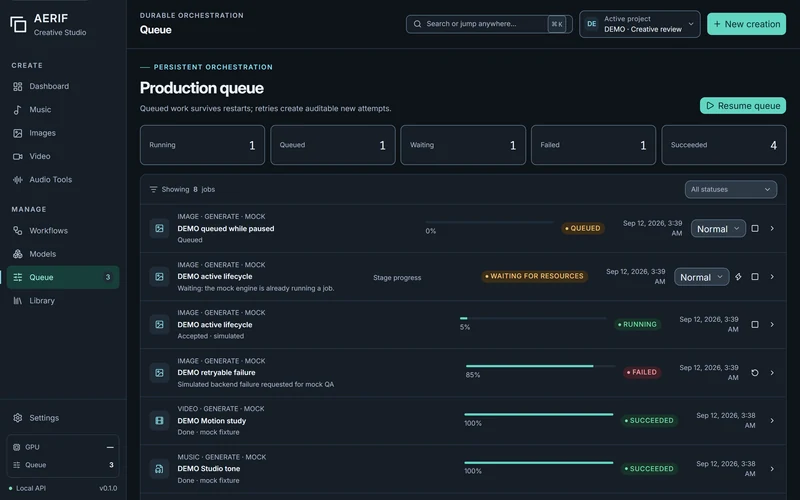Screen dimensions: 800x500
Task: Click the 100% progress bar of DEMO Motion study
Action: (x=539, y=414)
